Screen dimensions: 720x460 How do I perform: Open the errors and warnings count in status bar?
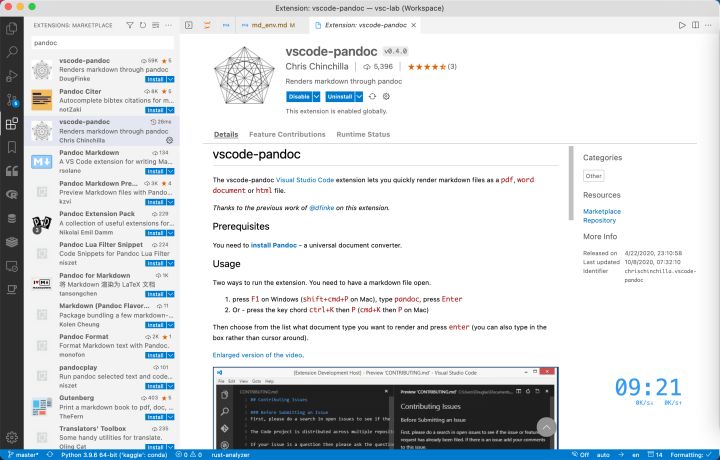click(189, 455)
